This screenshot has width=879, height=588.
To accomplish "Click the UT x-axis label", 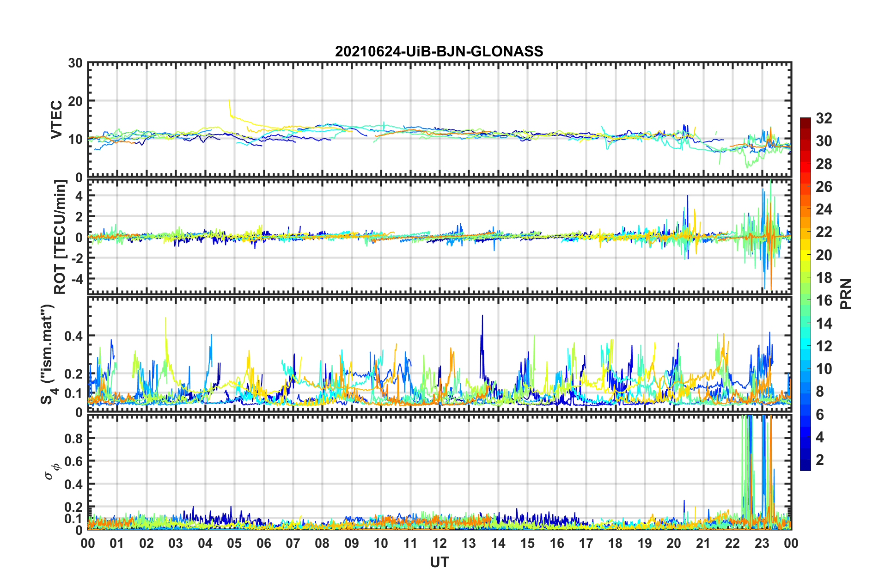I will click(439, 562).
